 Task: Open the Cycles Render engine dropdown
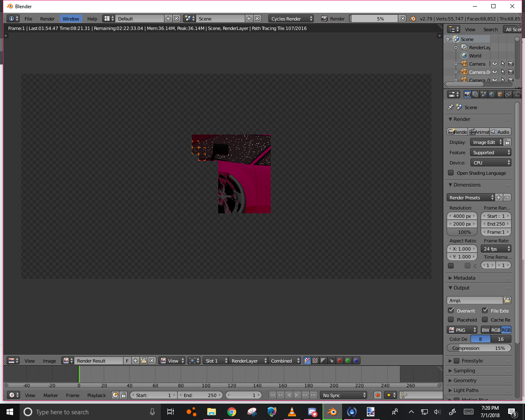291,19
